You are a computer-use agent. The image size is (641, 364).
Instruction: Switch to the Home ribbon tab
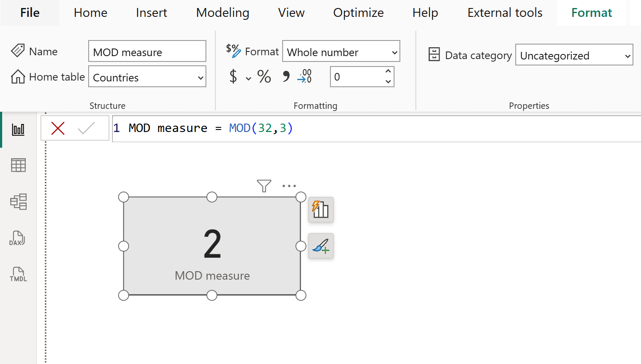pyautogui.click(x=90, y=13)
